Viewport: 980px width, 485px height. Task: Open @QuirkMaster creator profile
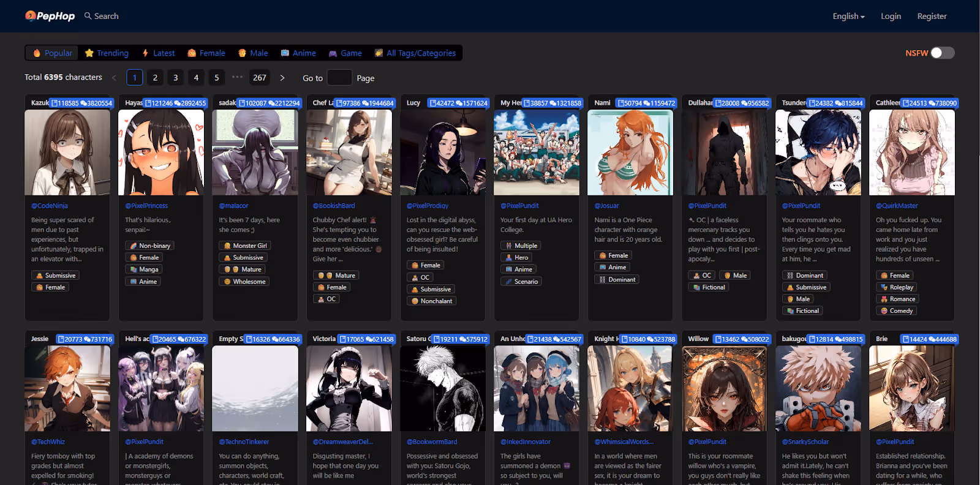[897, 206]
